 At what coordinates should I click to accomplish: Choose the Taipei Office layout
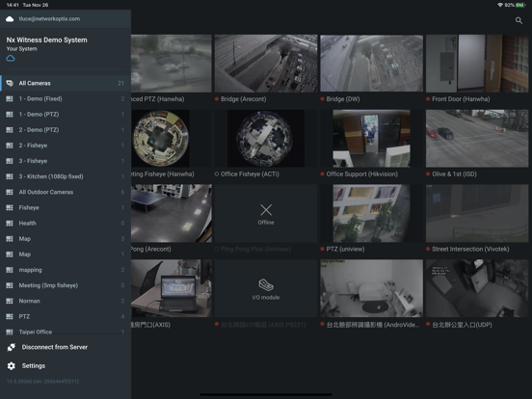tap(66, 331)
